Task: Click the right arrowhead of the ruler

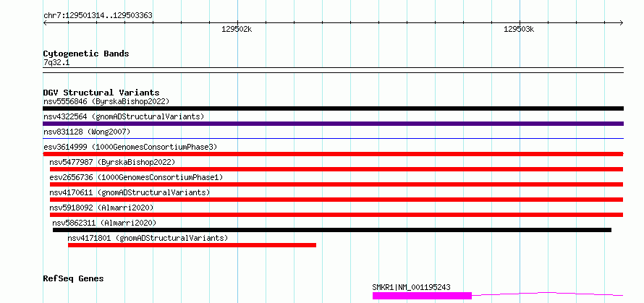Action: click(x=621, y=23)
